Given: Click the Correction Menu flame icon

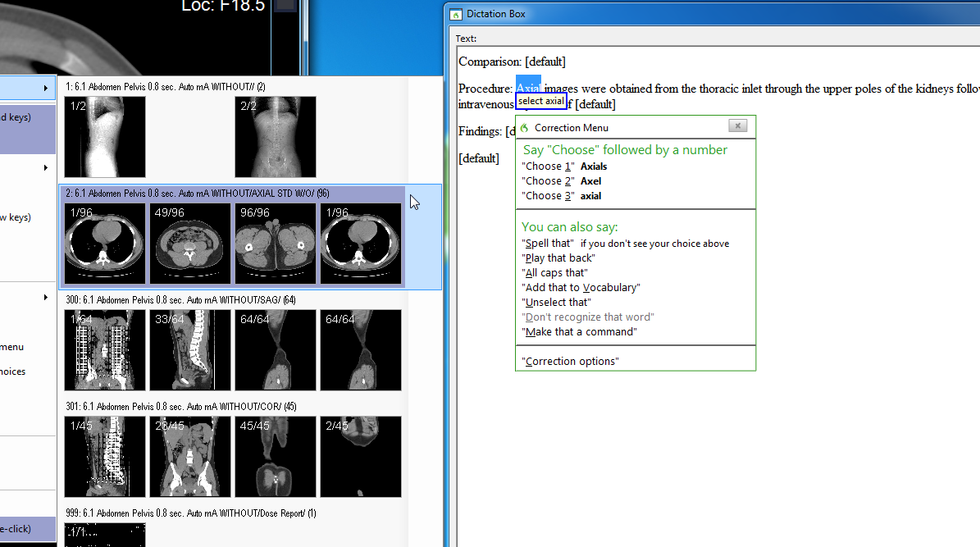Looking at the screenshot, I should click(524, 128).
